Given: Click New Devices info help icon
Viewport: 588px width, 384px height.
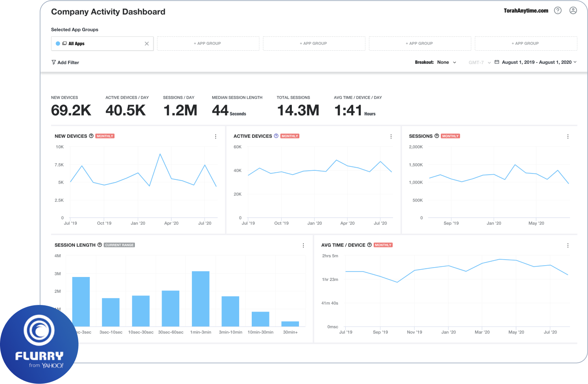Looking at the screenshot, I should [91, 136].
